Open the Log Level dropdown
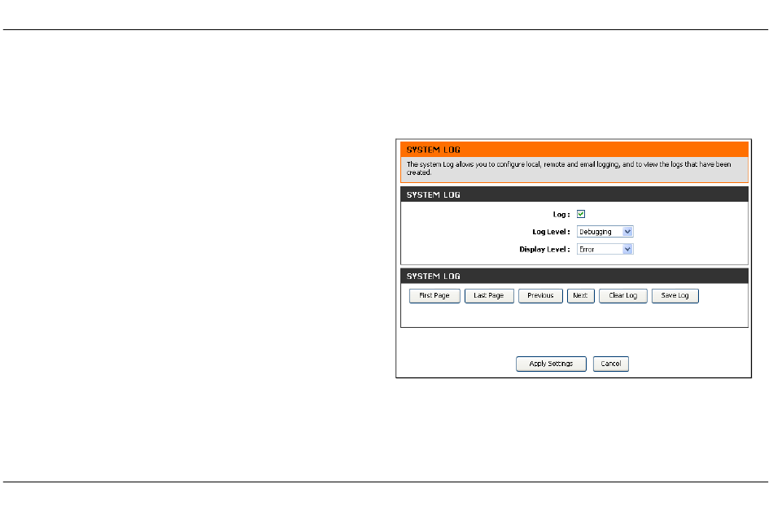 coord(605,232)
